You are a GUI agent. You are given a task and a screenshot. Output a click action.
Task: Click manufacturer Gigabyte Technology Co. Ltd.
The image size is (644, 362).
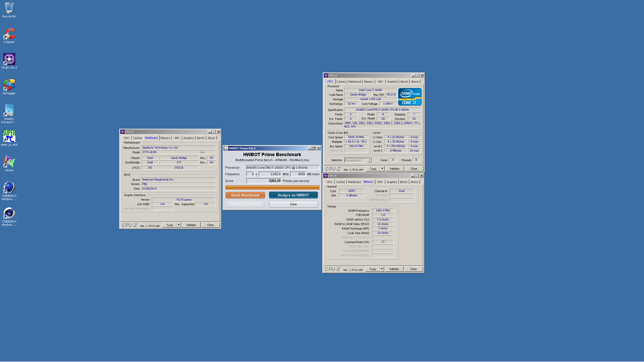[x=179, y=148]
